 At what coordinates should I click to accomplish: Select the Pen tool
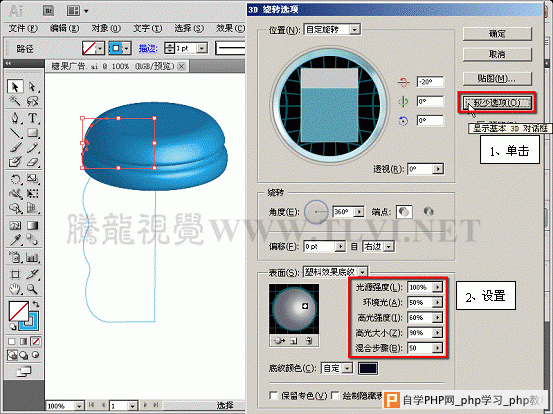click(15, 118)
